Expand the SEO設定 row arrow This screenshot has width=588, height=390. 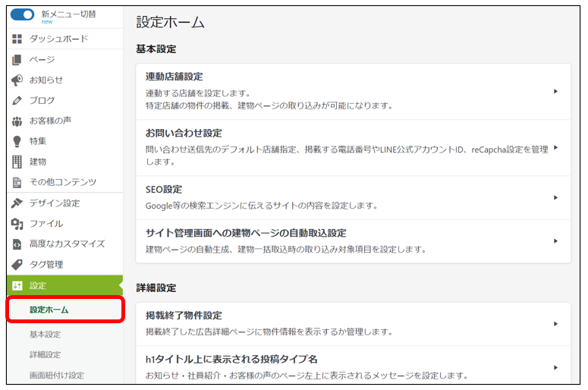pos(555,197)
